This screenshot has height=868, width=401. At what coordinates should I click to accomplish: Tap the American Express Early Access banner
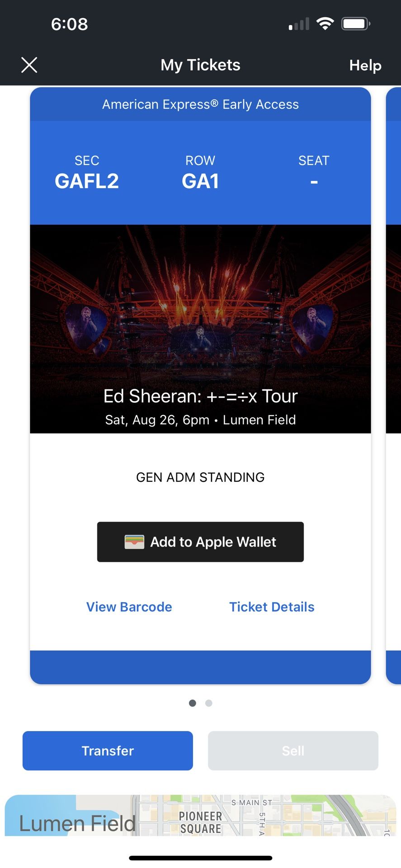[200, 104]
